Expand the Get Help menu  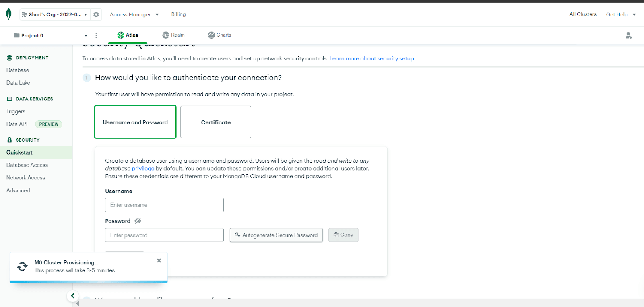(x=621, y=14)
